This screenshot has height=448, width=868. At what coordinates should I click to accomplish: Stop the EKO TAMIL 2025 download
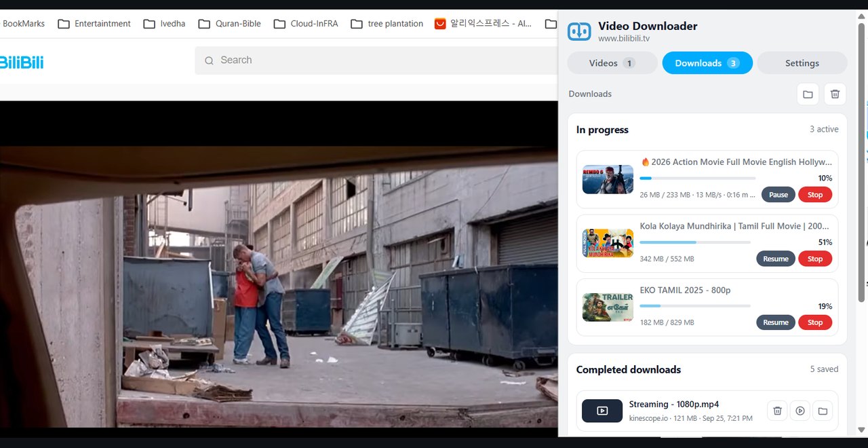815,322
